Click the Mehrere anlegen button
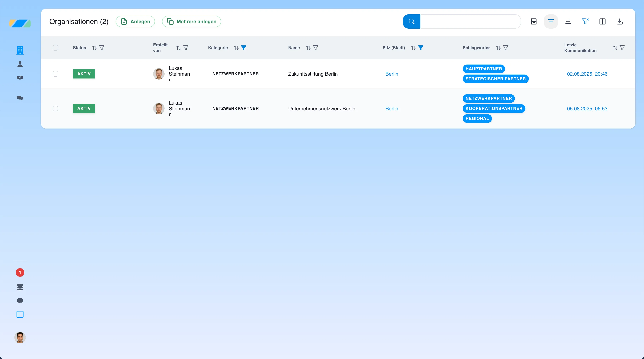Viewport: 644px width, 359px height. (x=191, y=21)
